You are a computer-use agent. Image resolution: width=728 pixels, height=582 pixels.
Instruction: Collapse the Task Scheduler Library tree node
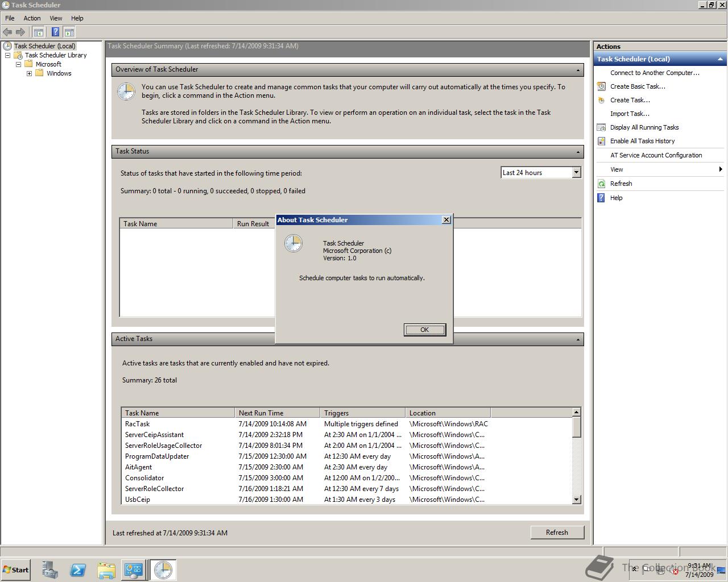pyautogui.click(x=8, y=55)
